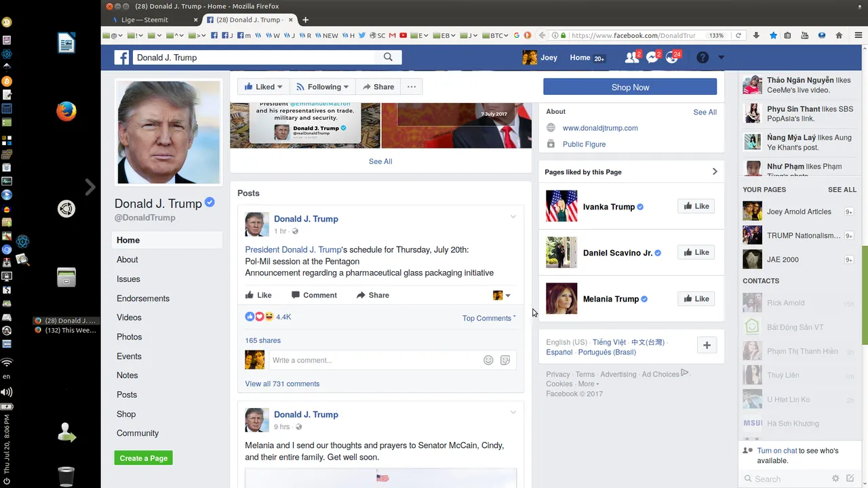The width and height of the screenshot is (868, 488).
Task: Open Firefox downloads arrow icon
Action: coord(757,35)
